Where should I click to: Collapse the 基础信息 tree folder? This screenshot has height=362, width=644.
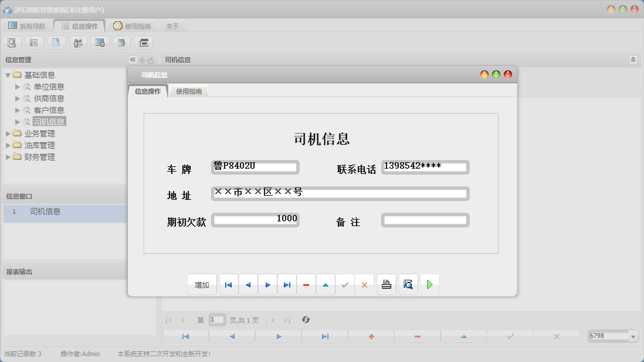(x=8, y=74)
